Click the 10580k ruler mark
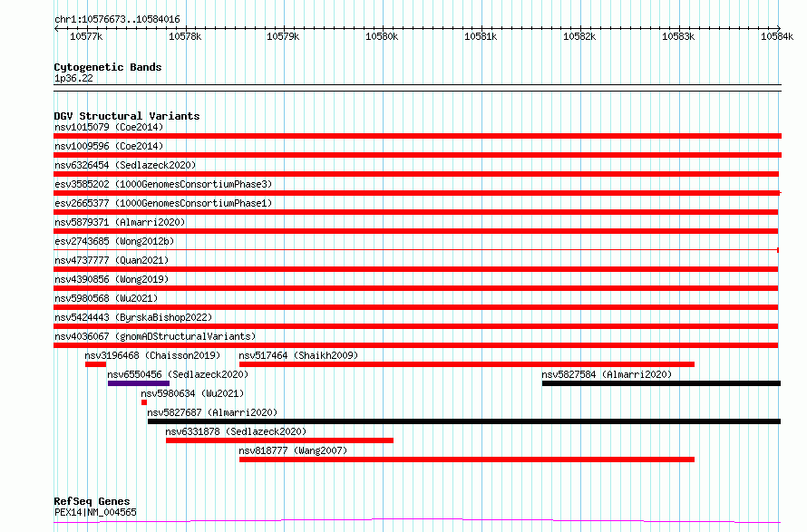 tap(382, 36)
